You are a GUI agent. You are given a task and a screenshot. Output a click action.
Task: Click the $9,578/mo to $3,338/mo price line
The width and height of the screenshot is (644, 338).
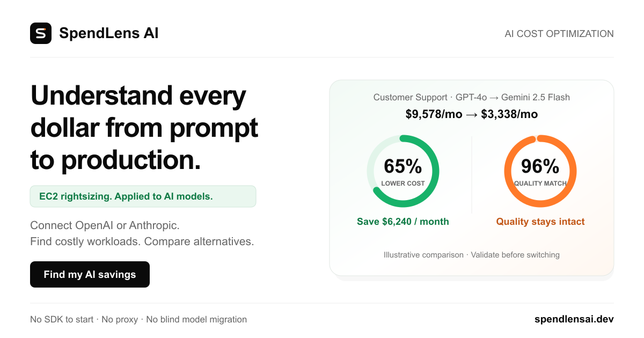pos(472,114)
